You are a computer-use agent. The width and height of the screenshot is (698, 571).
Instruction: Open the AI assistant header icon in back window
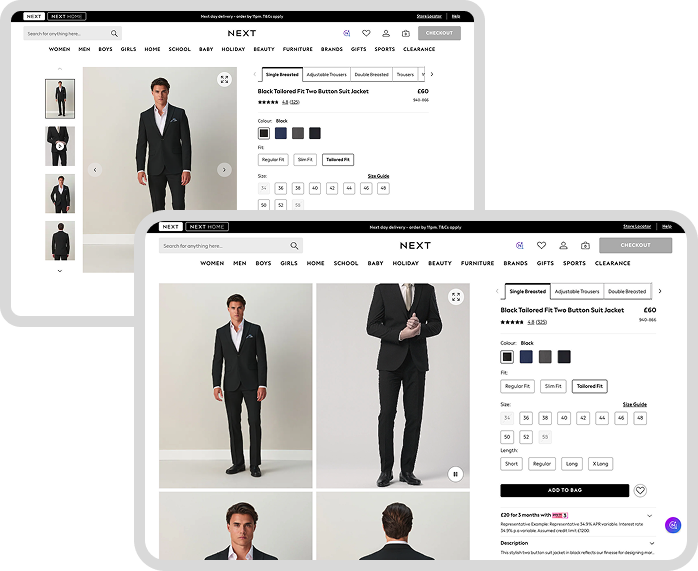point(347,33)
